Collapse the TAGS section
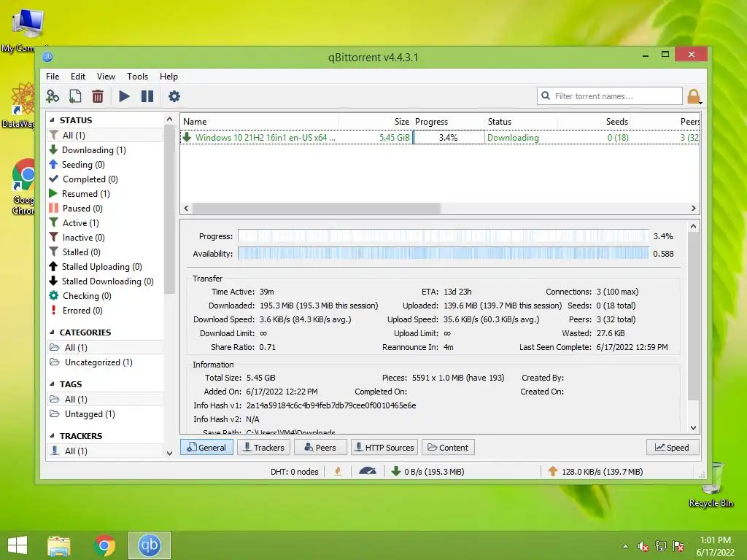The image size is (747, 560). pos(53,384)
